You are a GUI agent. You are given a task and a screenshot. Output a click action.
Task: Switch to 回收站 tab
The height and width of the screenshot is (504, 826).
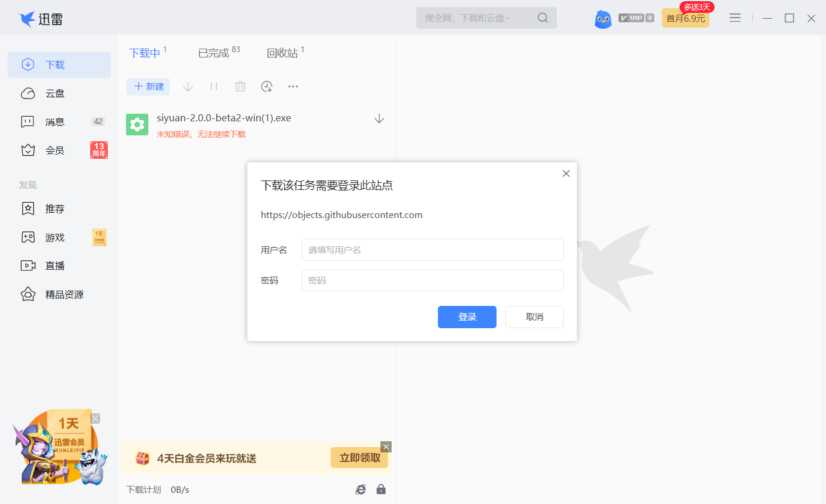[x=285, y=53]
